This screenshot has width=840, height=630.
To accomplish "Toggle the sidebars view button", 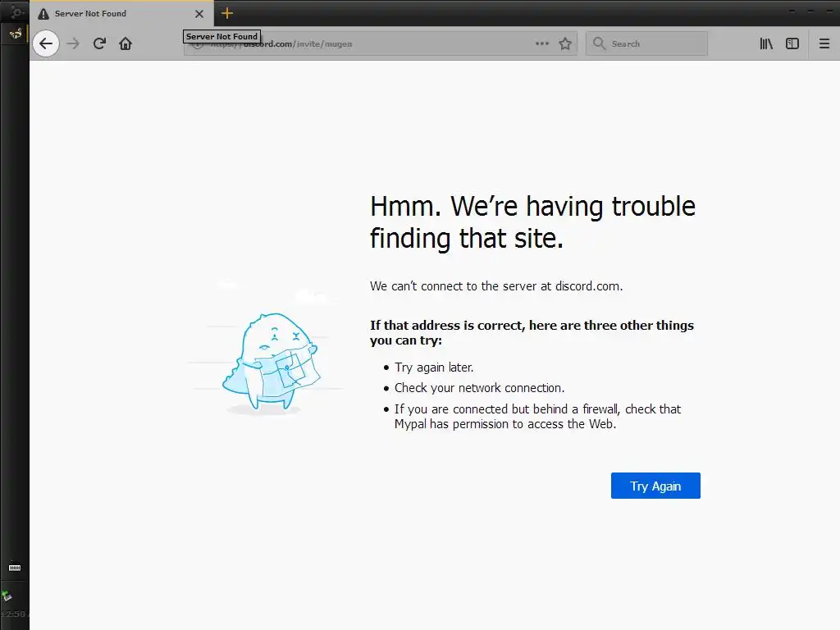I will tap(792, 43).
